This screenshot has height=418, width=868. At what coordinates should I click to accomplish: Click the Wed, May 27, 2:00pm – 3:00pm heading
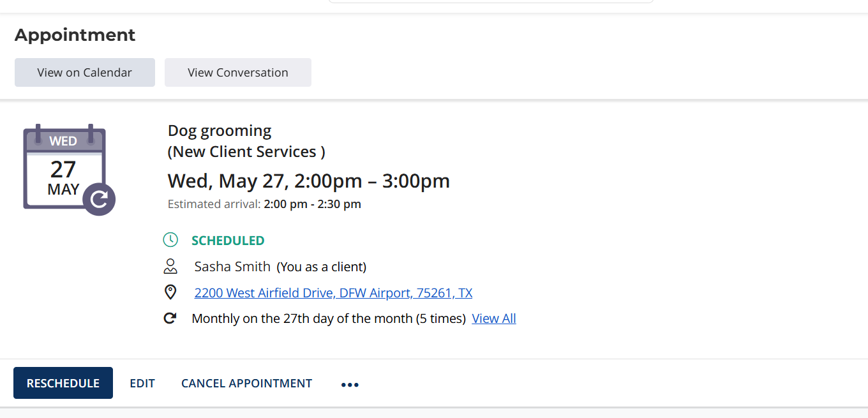tap(309, 181)
